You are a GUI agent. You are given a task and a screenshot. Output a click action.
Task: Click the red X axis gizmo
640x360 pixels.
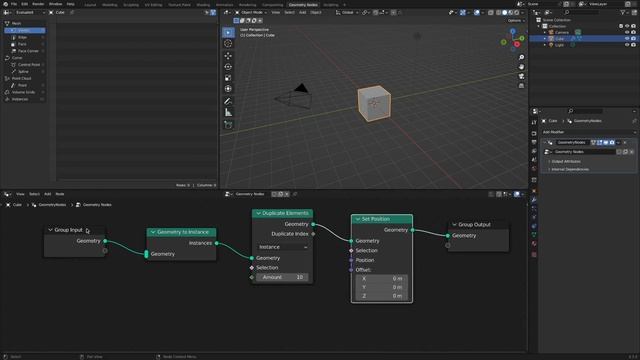[517, 44]
